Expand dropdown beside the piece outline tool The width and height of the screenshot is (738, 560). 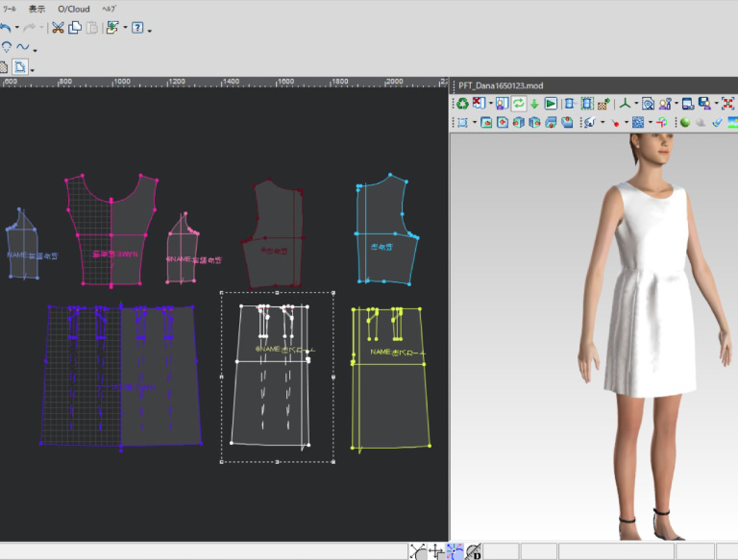[x=32, y=70]
